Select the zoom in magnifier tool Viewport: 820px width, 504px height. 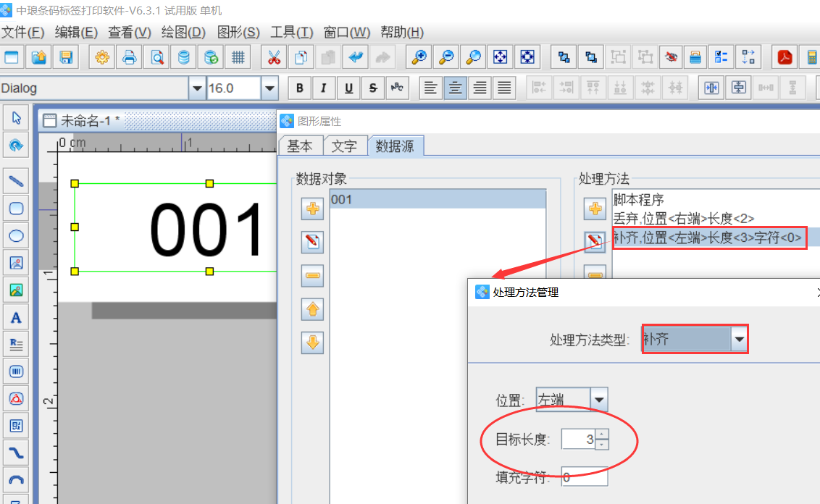[x=419, y=57]
